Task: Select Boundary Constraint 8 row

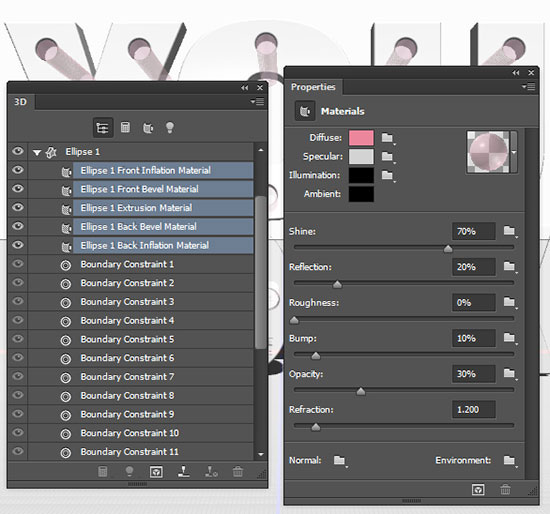Action: point(140,395)
